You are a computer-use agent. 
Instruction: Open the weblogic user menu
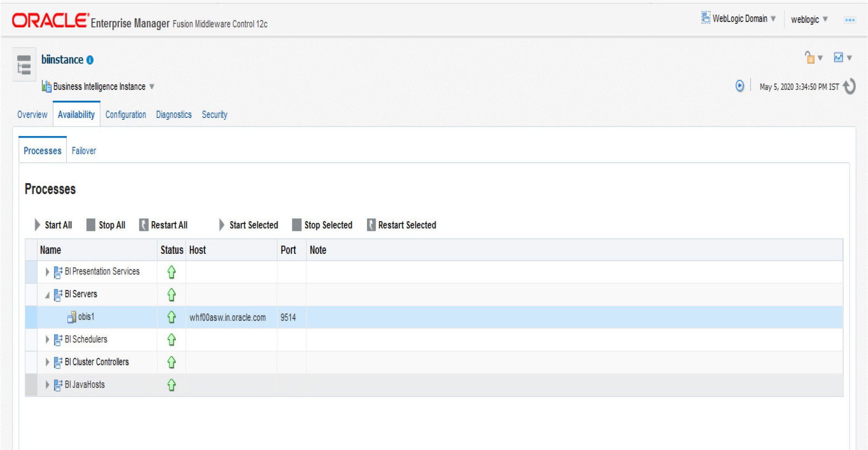(x=809, y=19)
